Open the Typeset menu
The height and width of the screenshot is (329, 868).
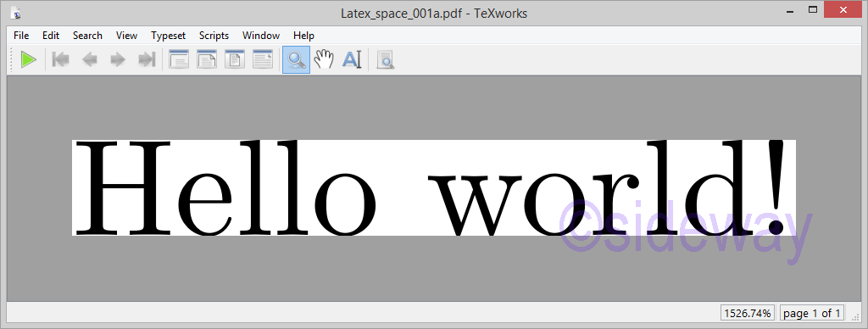[169, 36]
